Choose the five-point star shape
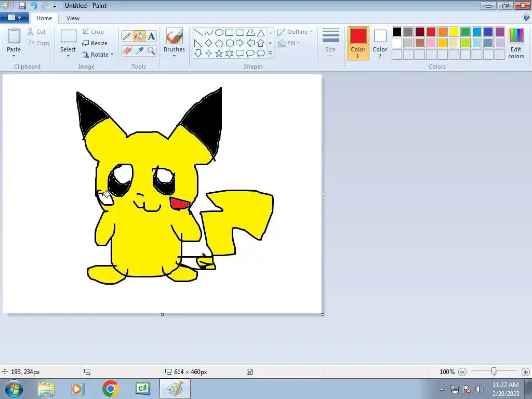 [x=219, y=53]
